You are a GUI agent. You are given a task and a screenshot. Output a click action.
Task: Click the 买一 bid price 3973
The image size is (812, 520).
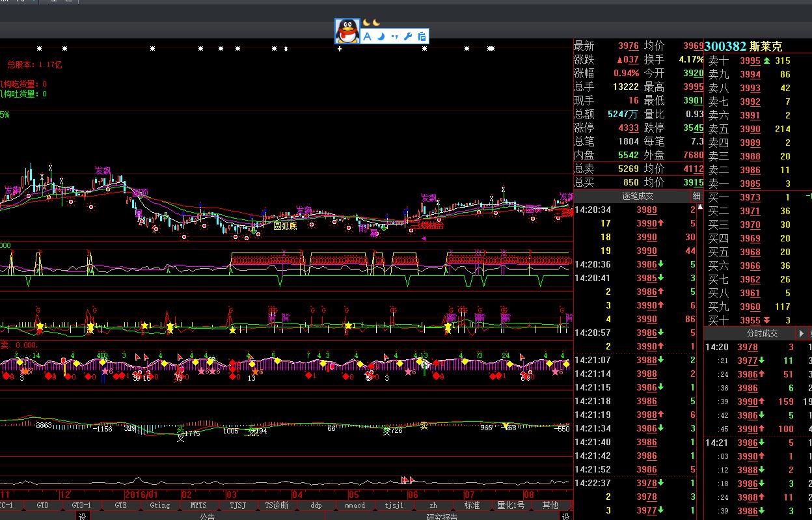(x=750, y=197)
